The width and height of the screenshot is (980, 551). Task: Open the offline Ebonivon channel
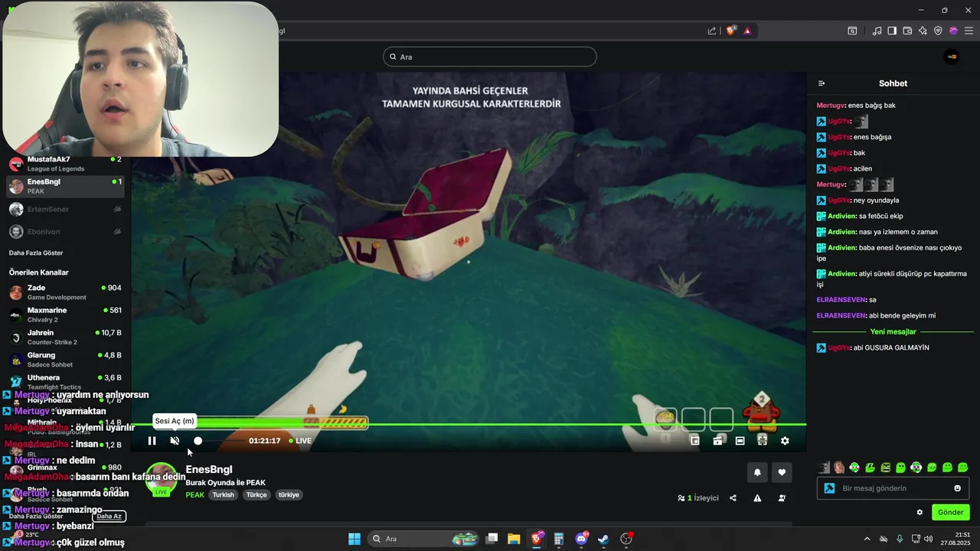coord(66,231)
